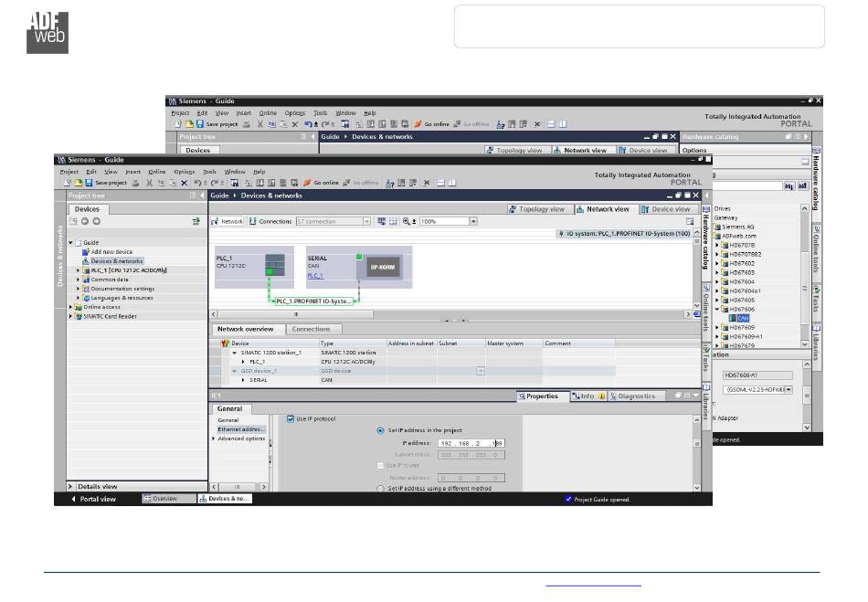Toggle the Use IP router checkbox
868x602 pixels.
(380, 465)
